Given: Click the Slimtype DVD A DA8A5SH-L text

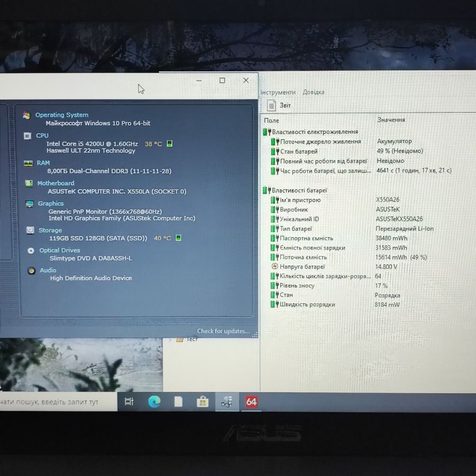Looking at the screenshot, I should [x=91, y=258].
